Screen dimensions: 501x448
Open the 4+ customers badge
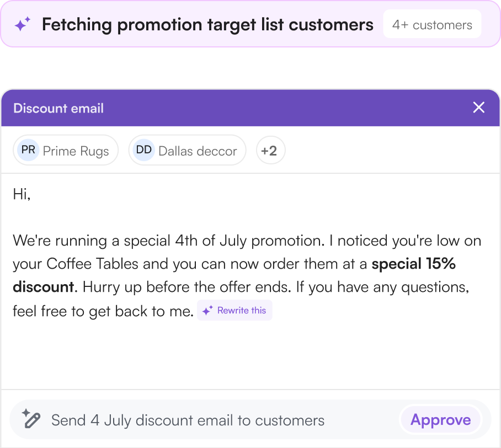click(x=432, y=25)
